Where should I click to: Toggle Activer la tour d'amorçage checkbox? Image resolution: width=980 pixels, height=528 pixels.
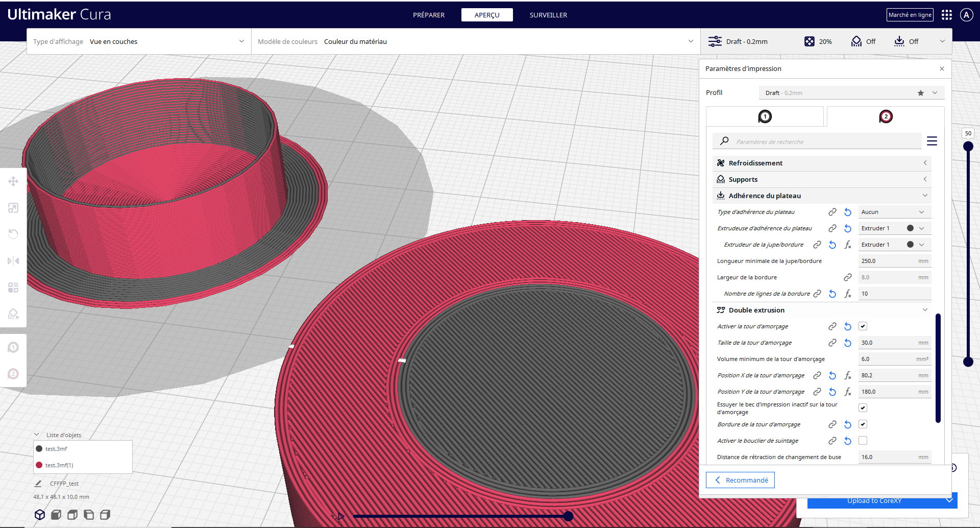point(863,326)
